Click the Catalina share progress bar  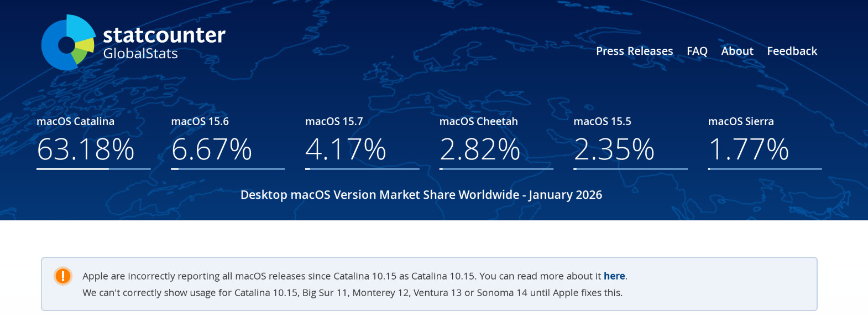[x=93, y=169]
